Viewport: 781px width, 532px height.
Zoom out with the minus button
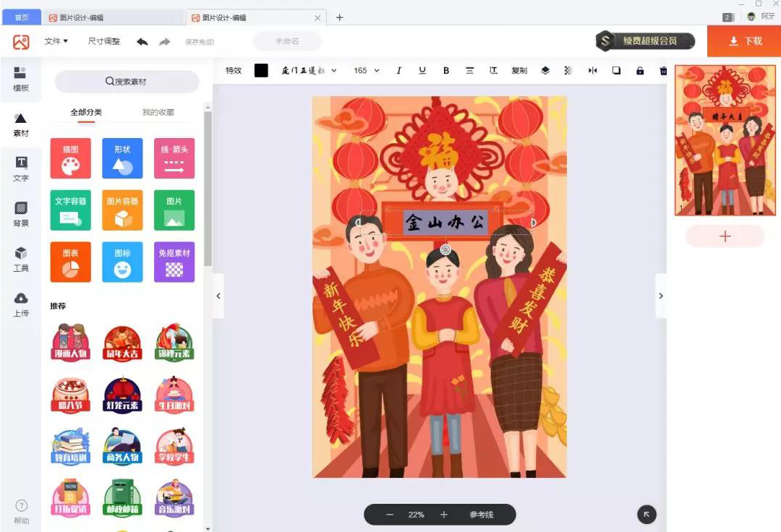390,515
